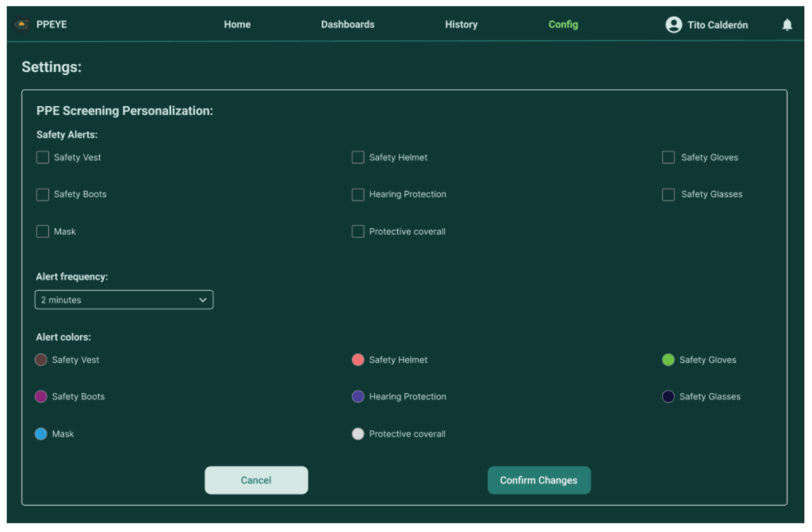Click the blue Mask color swatch
This screenshot has width=812, height=532.
click(41, 434)
